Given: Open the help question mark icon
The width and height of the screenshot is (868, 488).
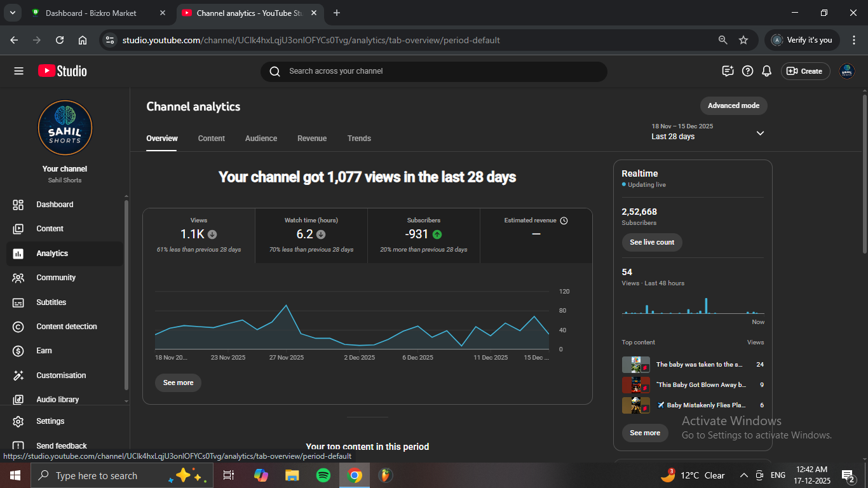Looking at the screenshot, I should pyautogui.click(x=748, y=71).
